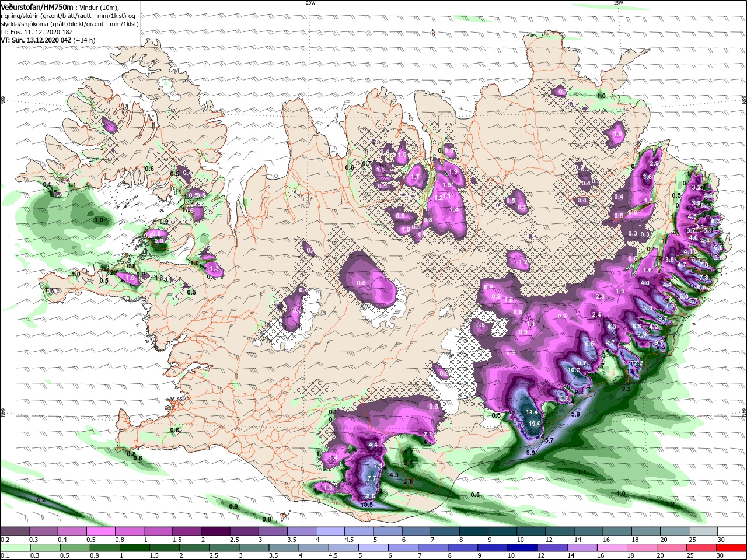Viewport: 747px width, 560px height.
Task: Click the 1.7 value in the north
Action: click(x=416, y=177)
